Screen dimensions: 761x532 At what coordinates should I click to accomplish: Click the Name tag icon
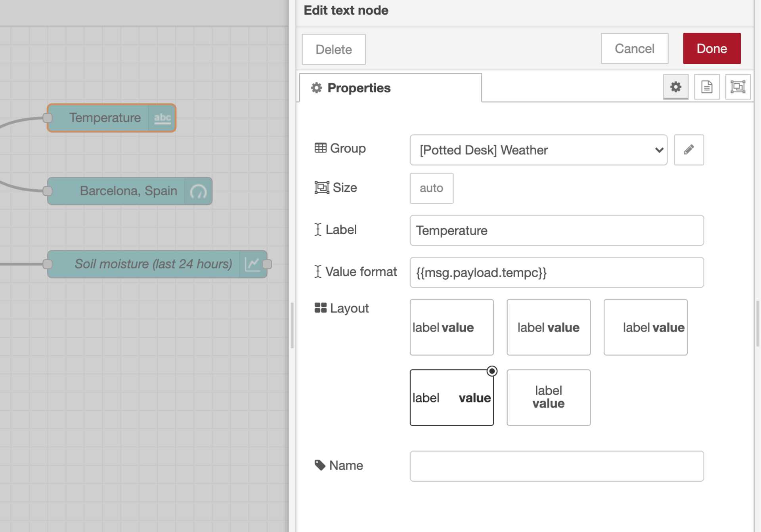pyautogui.click(x=319, y=465)
